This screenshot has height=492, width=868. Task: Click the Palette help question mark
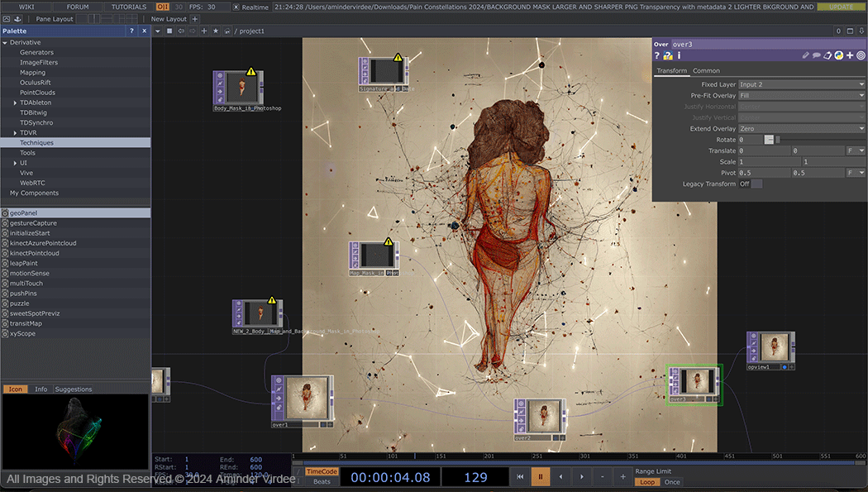(131, 31)
